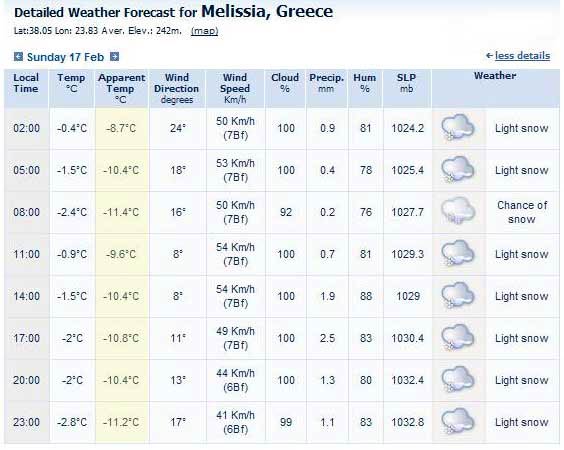Click the 05:00 light snow weather icon
This screenshot has width=564, height=450.
pos(458,170)
